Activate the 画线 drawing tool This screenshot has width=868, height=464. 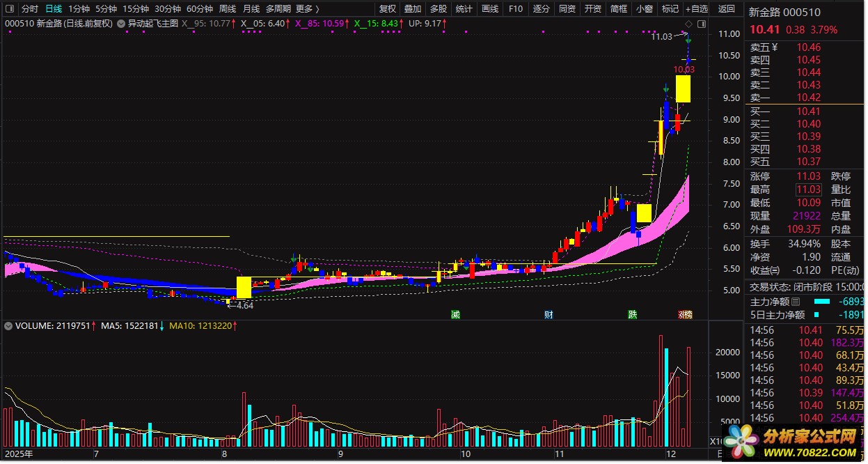[490, 9]
